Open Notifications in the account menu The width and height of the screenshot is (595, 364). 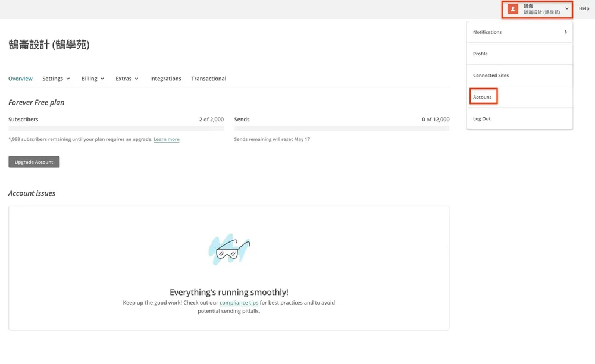point(519,32)
